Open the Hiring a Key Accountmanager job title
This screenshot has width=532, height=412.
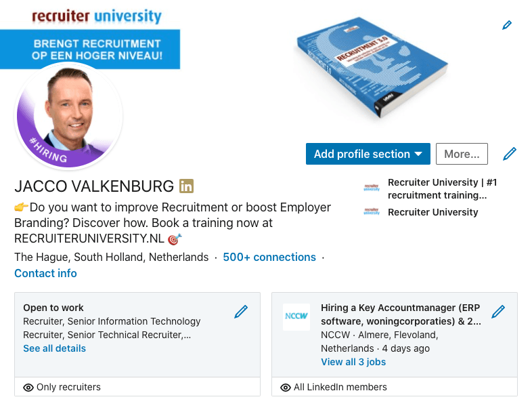click(401, 314)
